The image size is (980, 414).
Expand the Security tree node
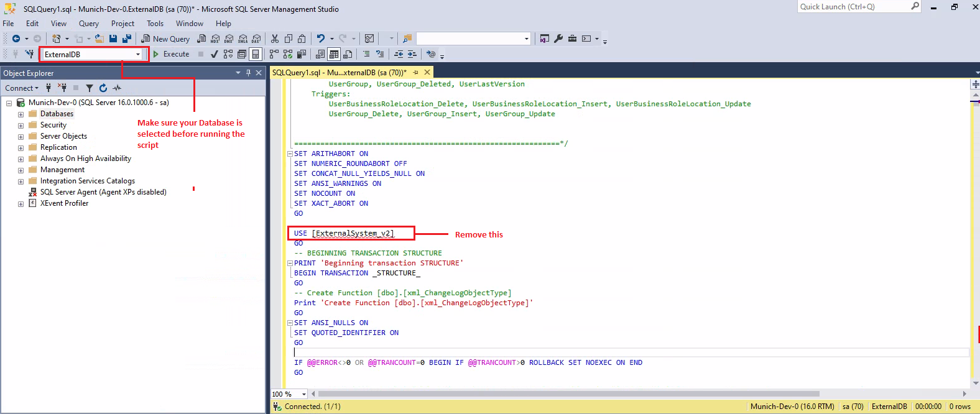pyautogui.click(x=21, y=126)
